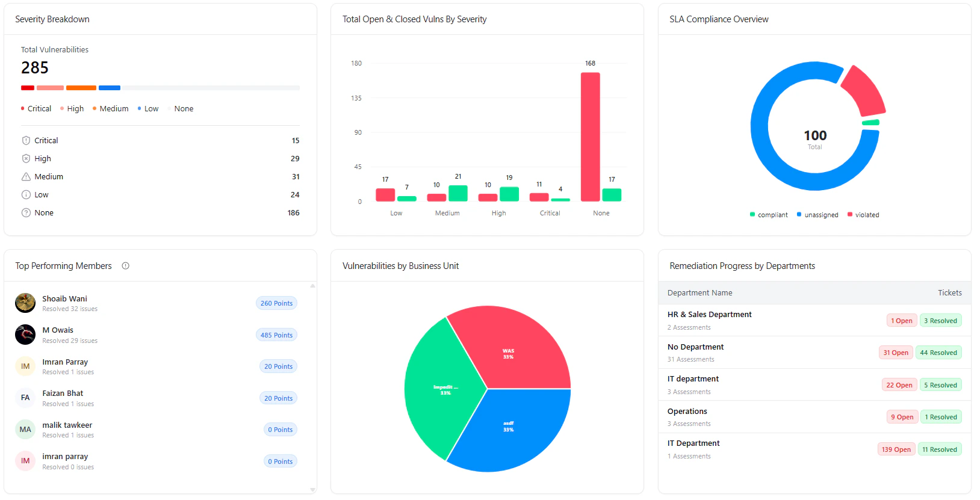Click 1 Resolved badge for Operations

(x=941, y=417)
